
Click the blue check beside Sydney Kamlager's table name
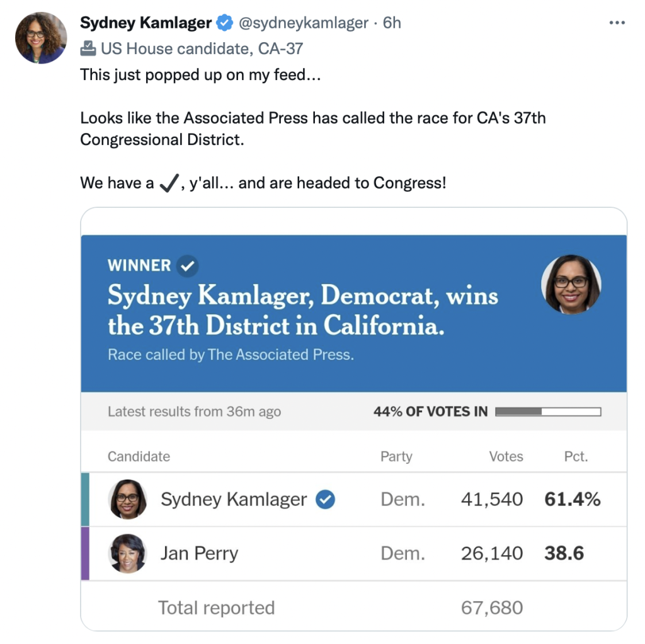coord(325,500)
